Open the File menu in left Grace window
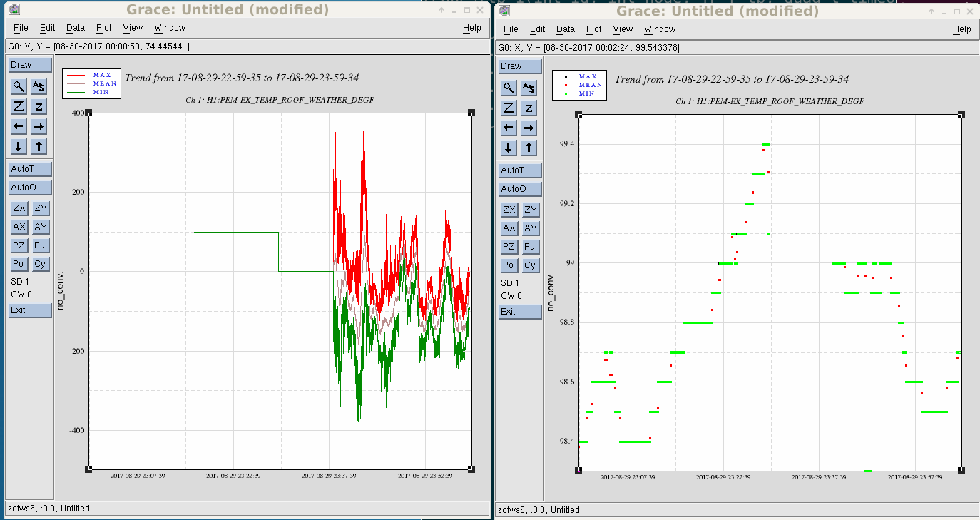 click(21, 28)
